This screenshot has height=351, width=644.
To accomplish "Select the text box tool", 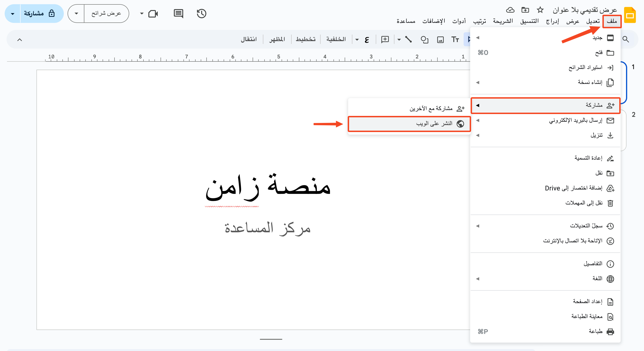I will pos(455,39).
